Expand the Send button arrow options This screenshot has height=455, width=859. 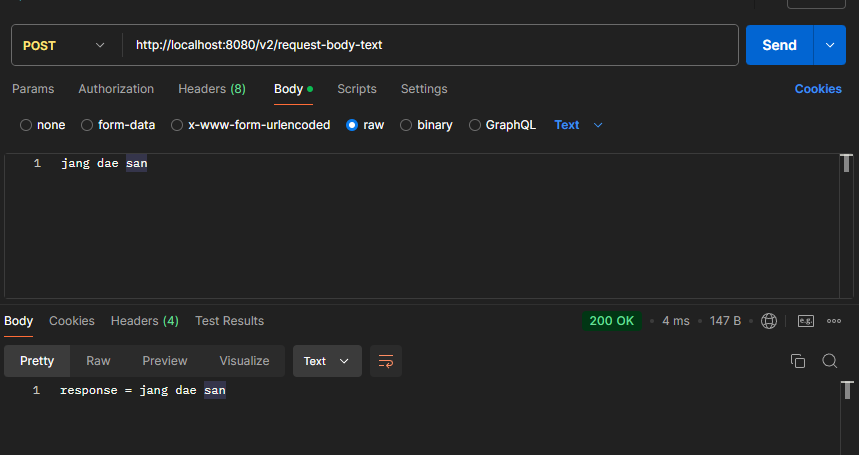pos(829,45)
